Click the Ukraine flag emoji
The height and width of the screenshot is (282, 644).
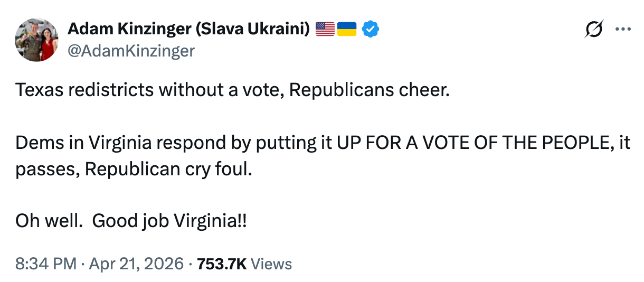[x=347, y=29]
